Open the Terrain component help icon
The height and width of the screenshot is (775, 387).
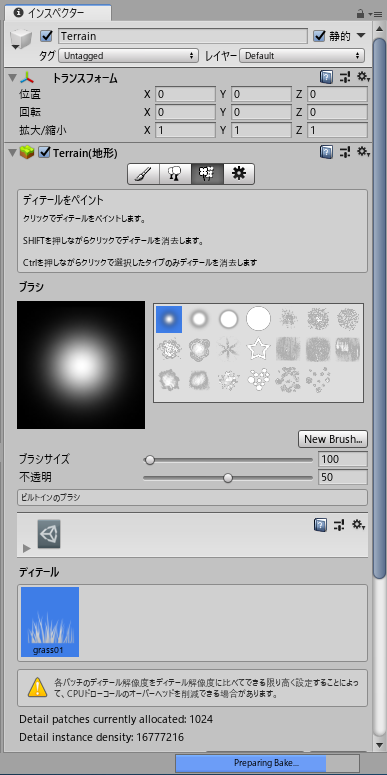pos(326,152)
